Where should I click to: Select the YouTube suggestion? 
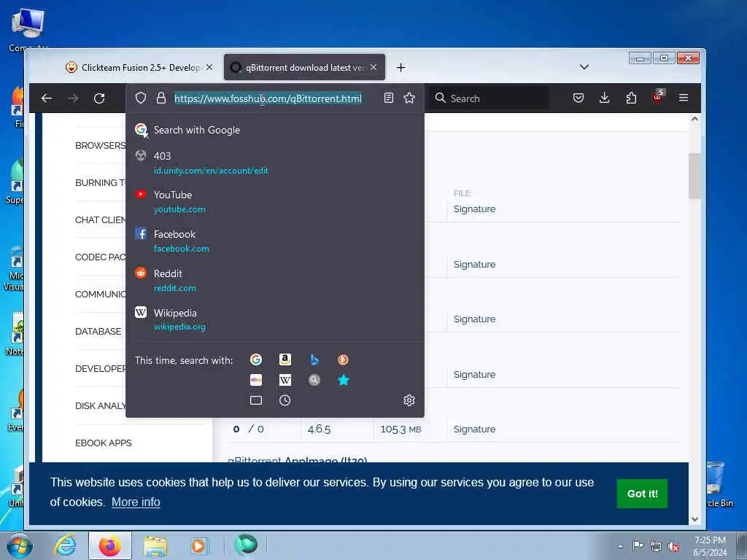[275, 202]
